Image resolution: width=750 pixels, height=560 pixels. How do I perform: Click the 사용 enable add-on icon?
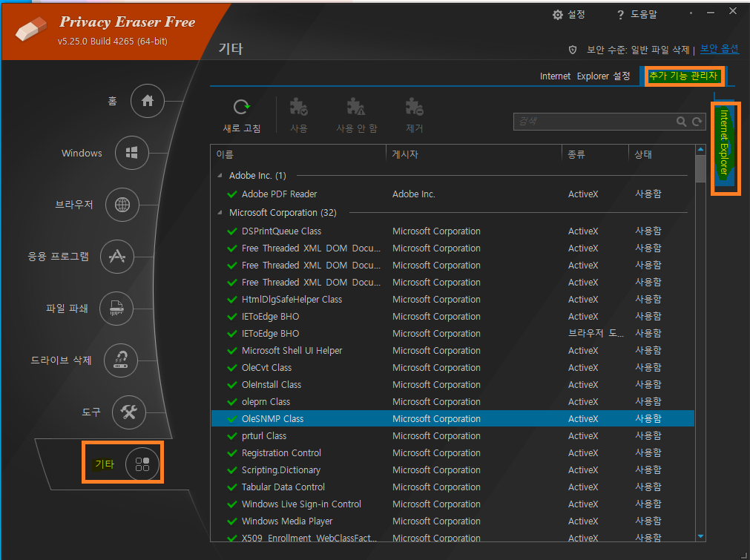pos(298,107)
